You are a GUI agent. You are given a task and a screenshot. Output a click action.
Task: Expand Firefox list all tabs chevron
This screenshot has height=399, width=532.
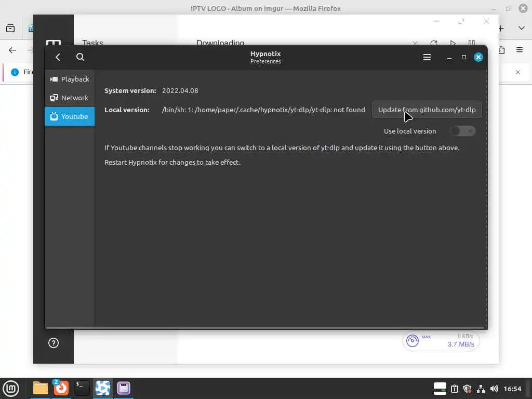point(522,28)
